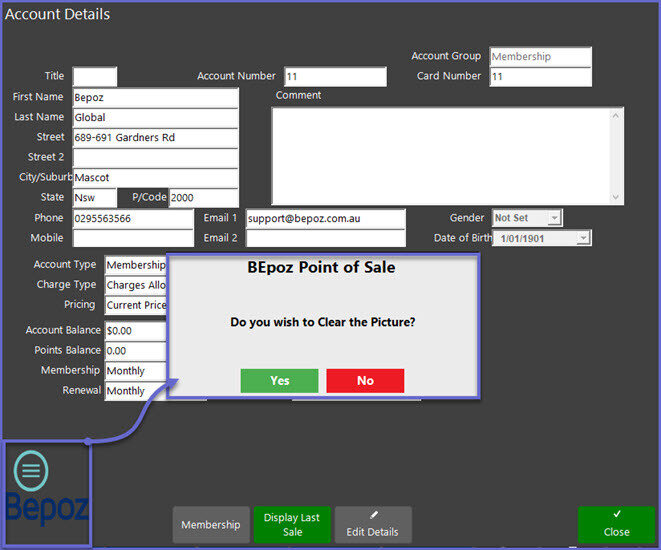Click the Bepoz logo picture thumbnail
The image size is (661, 550).
[47, 494]
